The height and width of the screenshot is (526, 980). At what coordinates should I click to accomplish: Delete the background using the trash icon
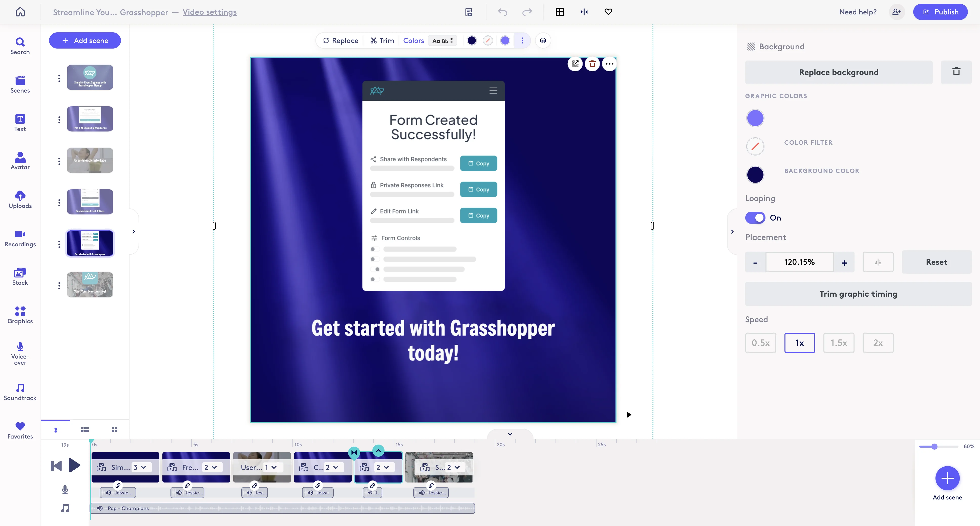(957, 72)
